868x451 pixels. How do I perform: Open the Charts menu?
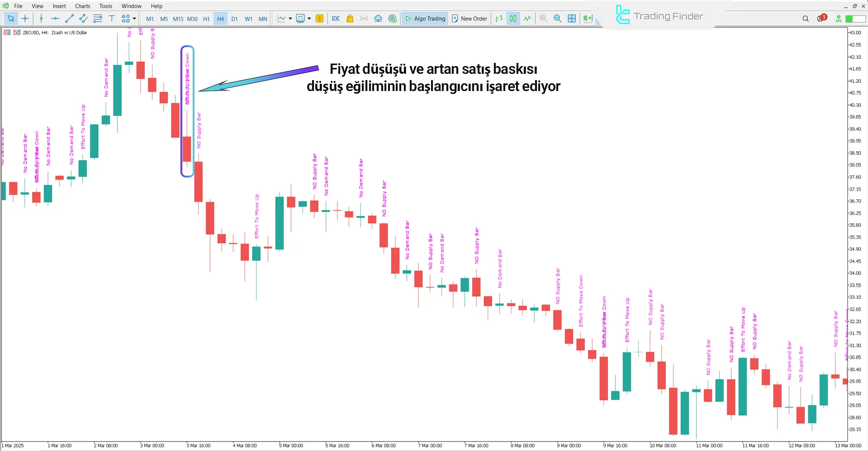tap(82, 6)
